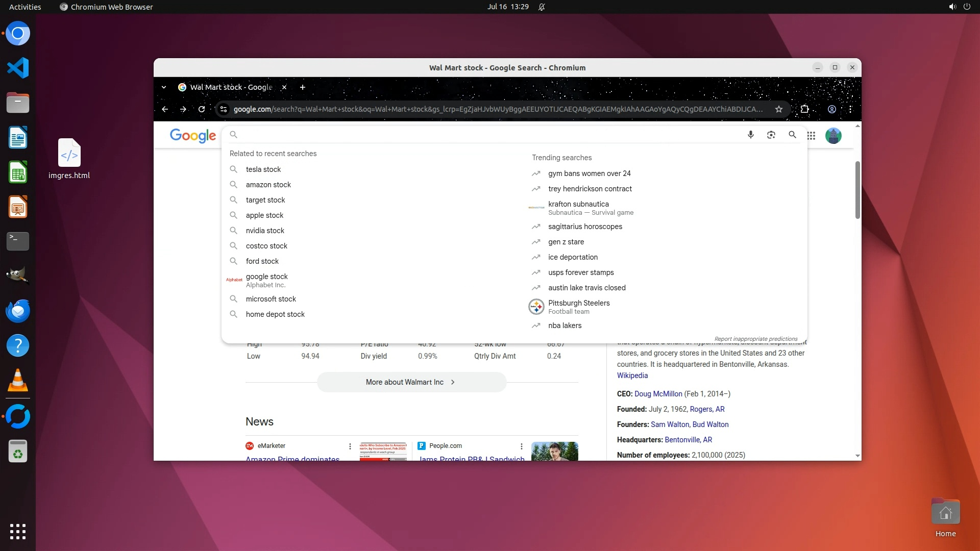Reload the current page

202,109
